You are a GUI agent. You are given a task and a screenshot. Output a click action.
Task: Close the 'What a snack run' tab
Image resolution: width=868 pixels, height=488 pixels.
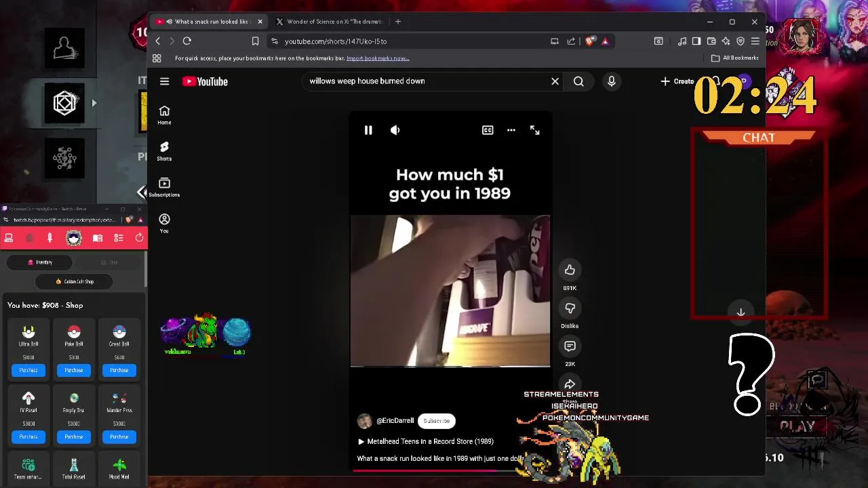click(260, 22)
